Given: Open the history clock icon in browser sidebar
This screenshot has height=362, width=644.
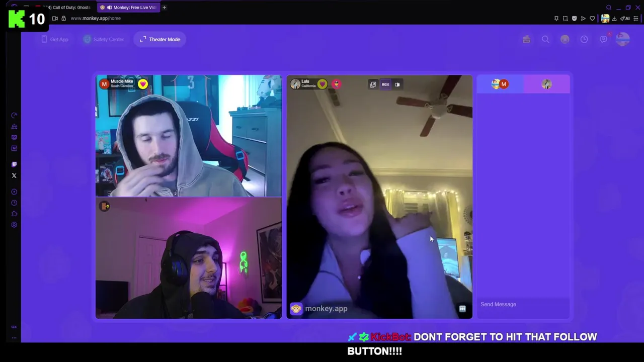Looking at the screenshot, I should click(x=14, y=203).
